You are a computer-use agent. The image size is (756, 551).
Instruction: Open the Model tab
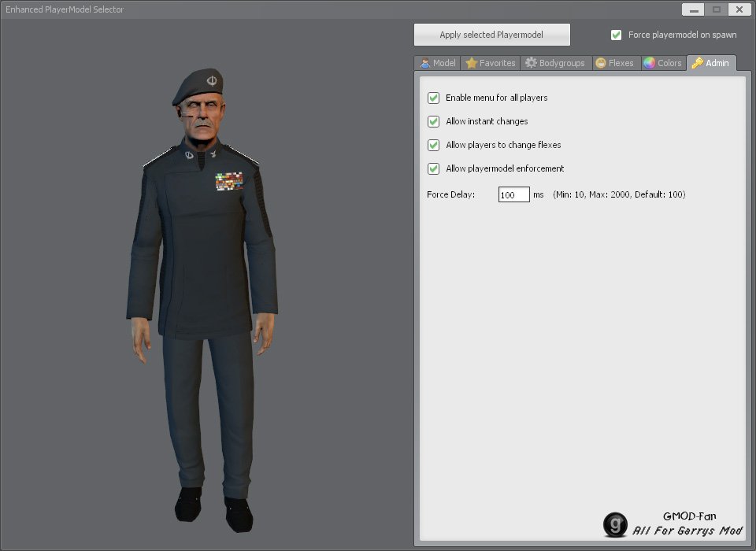coord(437,63)
